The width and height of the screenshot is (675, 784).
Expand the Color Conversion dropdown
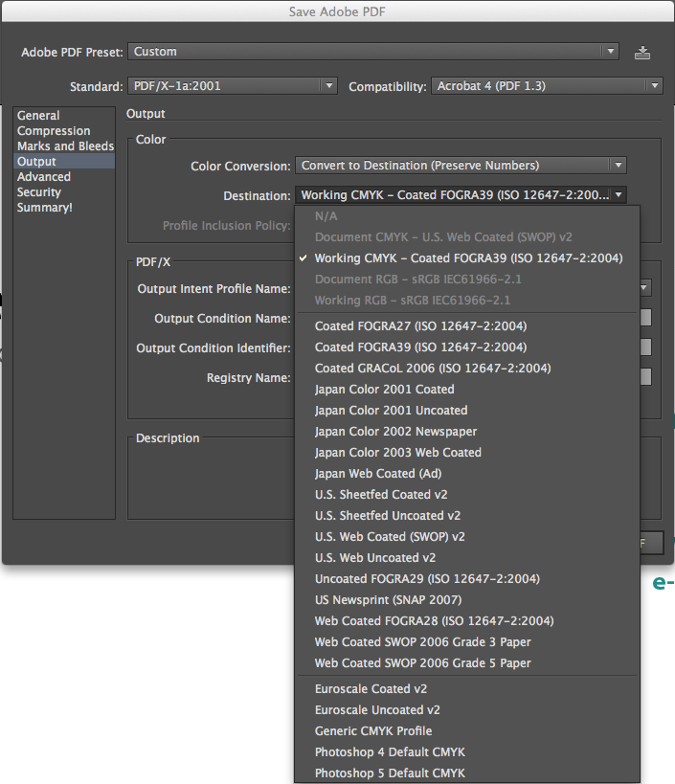click(x=461, y=166)
